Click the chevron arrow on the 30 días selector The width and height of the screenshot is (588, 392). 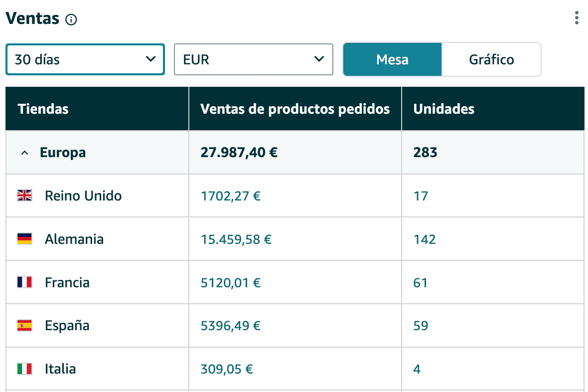click(x=151, y=59)
